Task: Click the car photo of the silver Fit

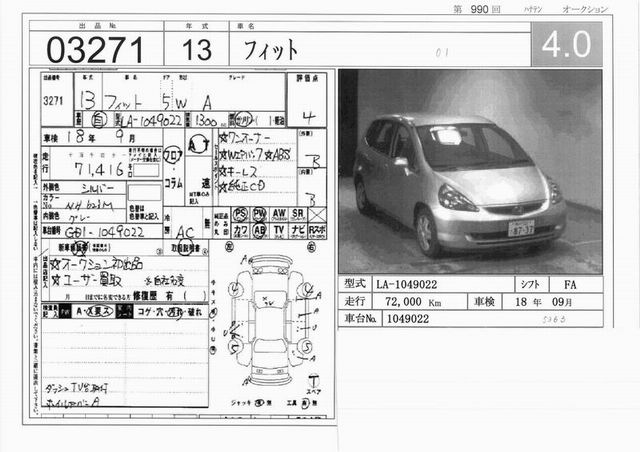Action: [x=470, y=171]
